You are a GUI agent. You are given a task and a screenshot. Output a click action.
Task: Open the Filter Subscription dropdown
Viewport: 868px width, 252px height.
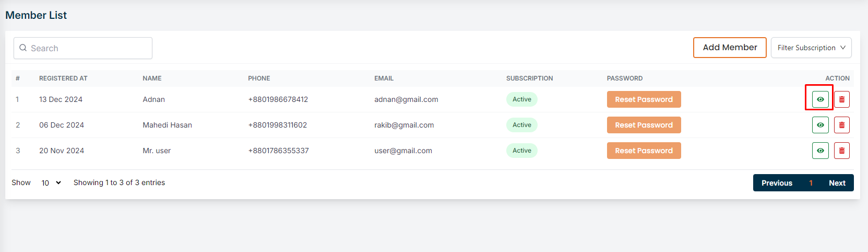pos(811,48)
